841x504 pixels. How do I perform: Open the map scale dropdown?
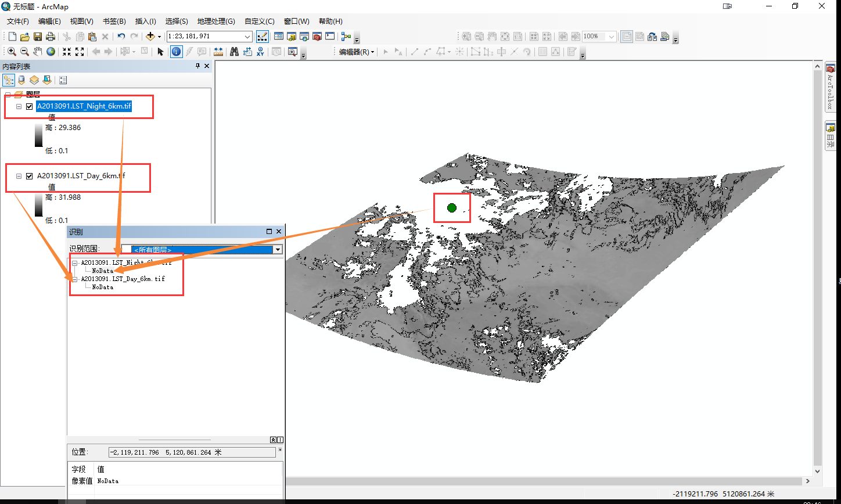[x=247, y=36]
